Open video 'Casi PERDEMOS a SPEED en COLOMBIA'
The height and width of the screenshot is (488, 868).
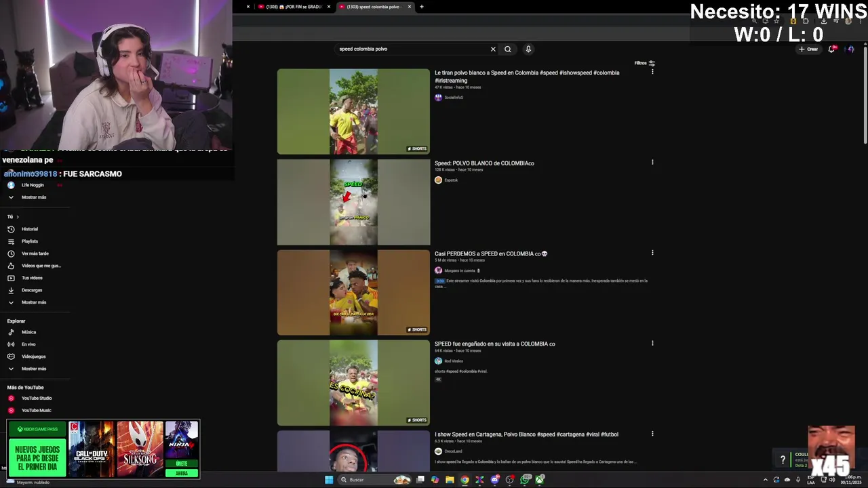(491, 253)
